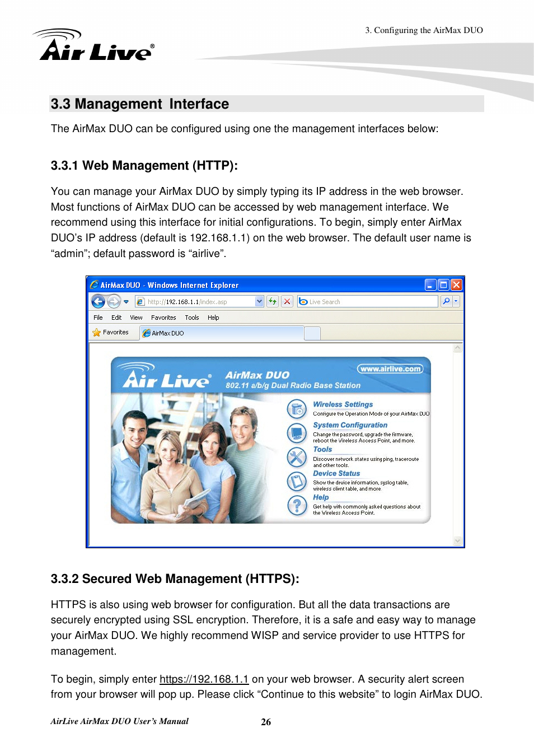Click the scrollbar down arrow in browser
The height and width of the screenshot is (756, 534).
click(x=458, y=541)
